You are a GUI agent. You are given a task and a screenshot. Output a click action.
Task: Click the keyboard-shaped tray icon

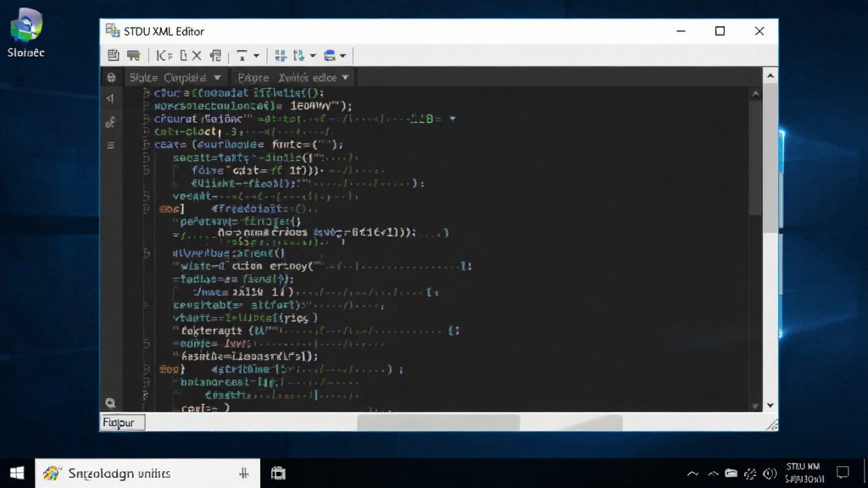(x=732, y=473)
